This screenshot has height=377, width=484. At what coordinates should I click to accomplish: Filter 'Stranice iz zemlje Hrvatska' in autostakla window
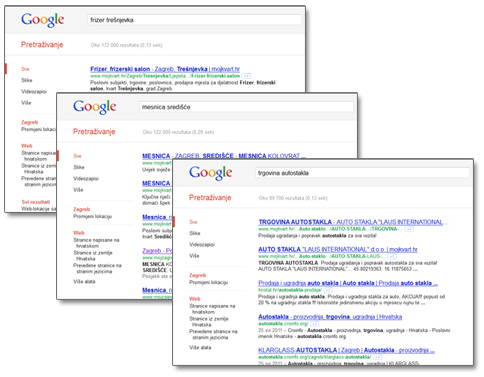209,322
